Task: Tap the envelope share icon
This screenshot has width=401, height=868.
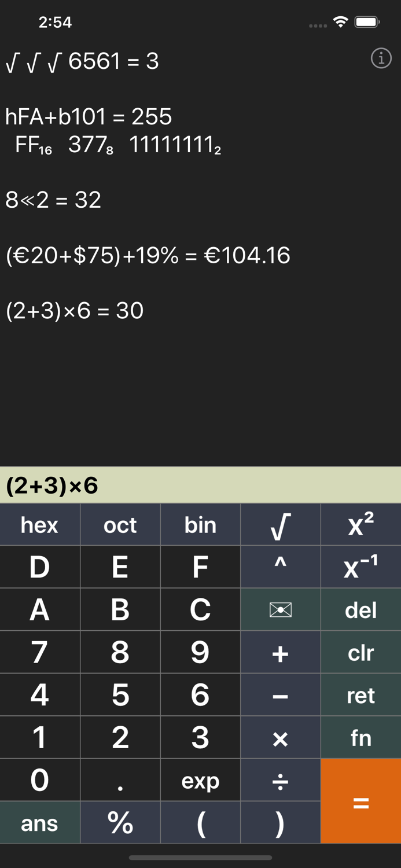Action: click(281, 609)
